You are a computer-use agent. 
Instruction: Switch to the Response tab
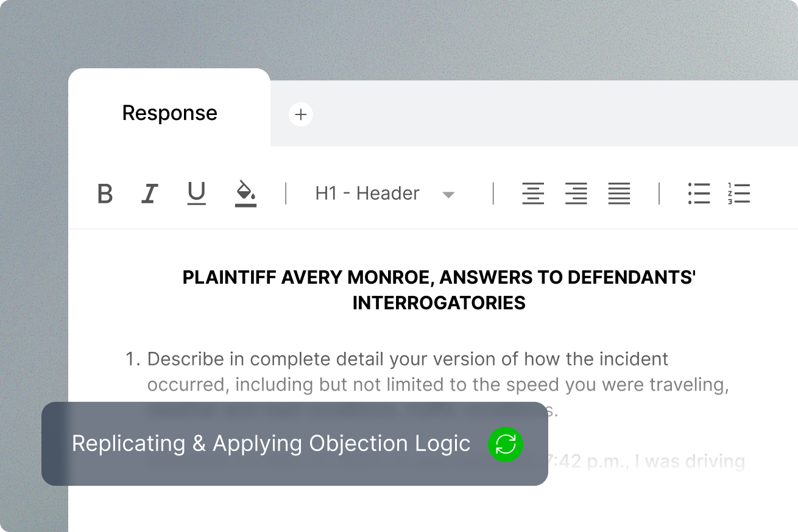(x=169, y=113)
